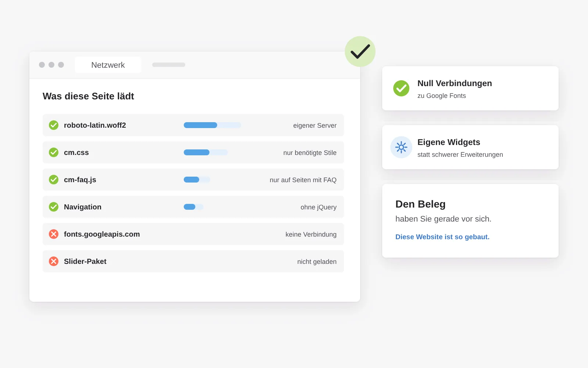Click the first gray window control dot

coord(42,65)
